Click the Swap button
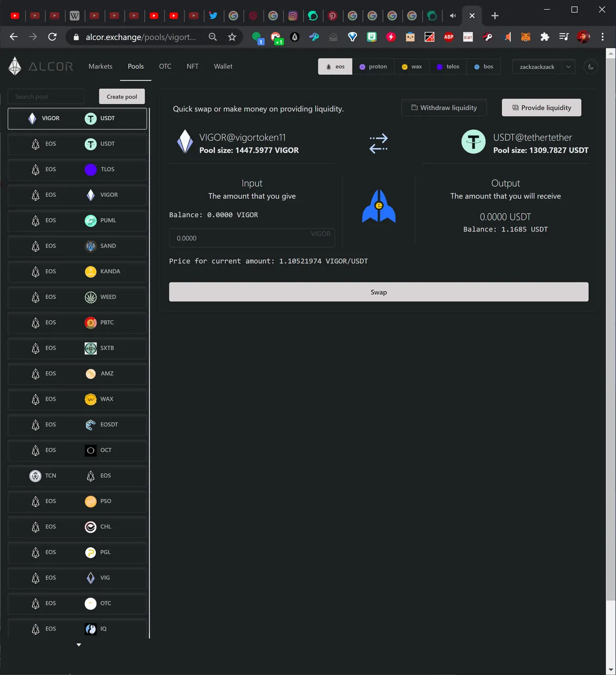The image size is (616, 675). [x=378, y=292]
